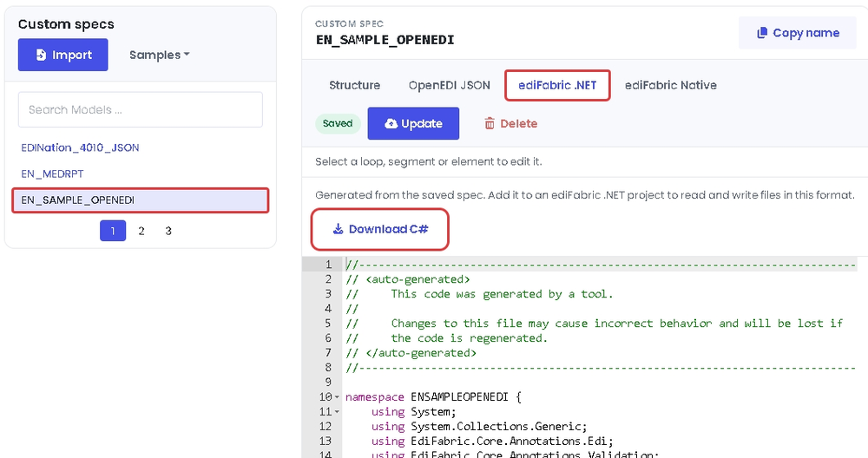
Task: Click 'the code is regenerated.' comment line
Action: (470, 338)
